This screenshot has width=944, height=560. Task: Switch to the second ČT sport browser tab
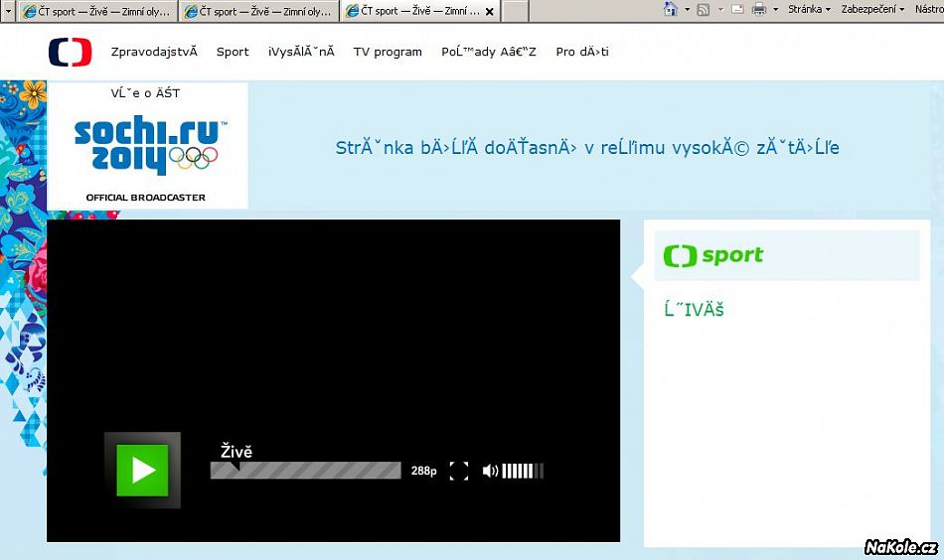pyautogui.click(x=259, y=11)
